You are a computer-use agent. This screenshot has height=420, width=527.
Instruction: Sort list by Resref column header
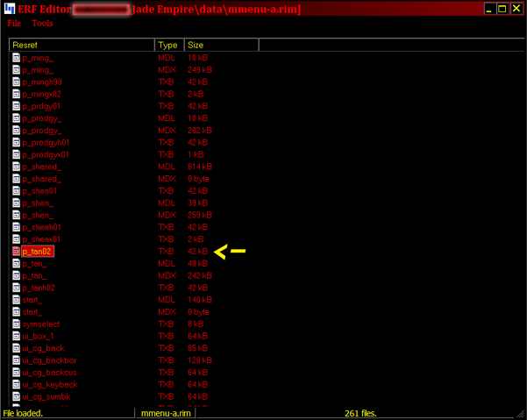[x=82, y=45]
